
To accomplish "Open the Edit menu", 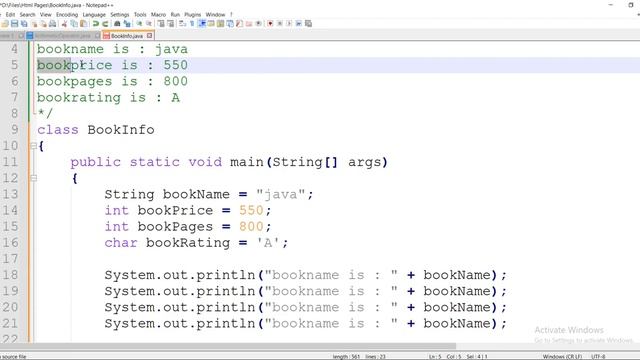I will 10,15.
